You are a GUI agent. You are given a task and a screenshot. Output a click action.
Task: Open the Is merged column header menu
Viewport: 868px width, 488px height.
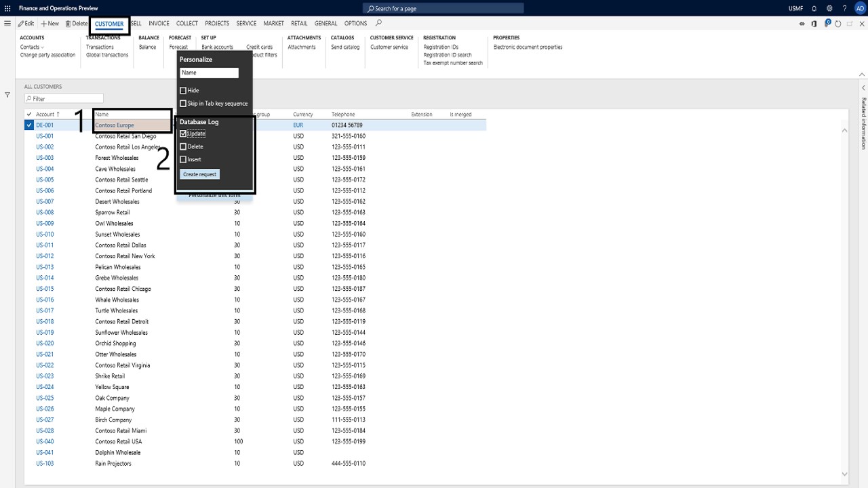pos(460,114)
